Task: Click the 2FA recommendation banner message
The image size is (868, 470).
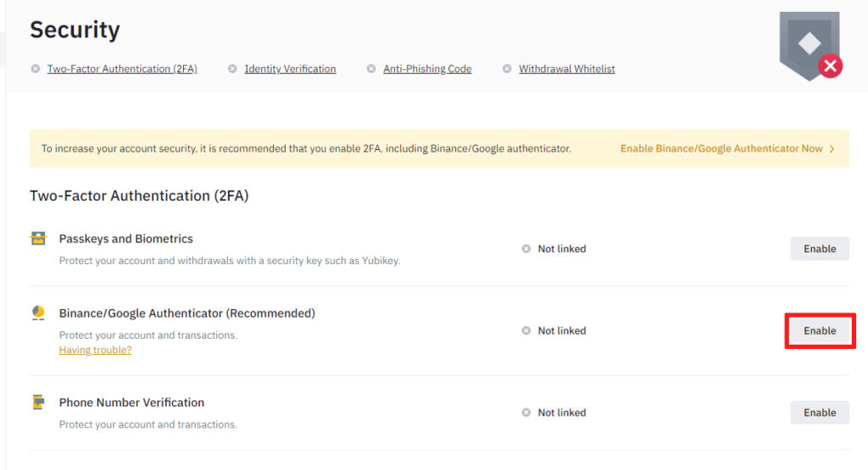Action: click(306, 149)
